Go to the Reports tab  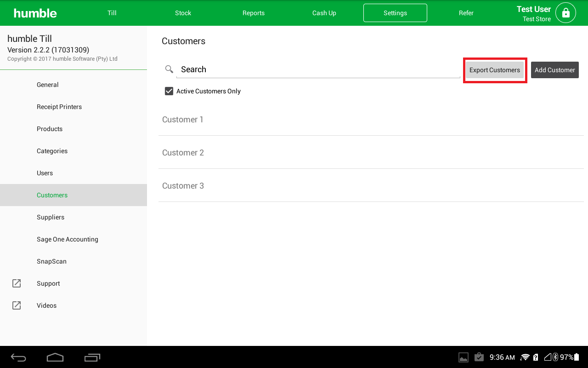point(254,13)
